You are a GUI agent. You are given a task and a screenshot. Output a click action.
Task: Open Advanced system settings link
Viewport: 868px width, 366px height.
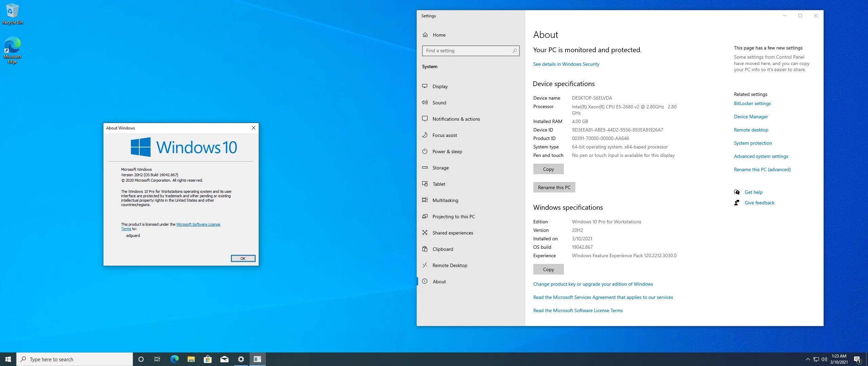(x=761, y=156)
